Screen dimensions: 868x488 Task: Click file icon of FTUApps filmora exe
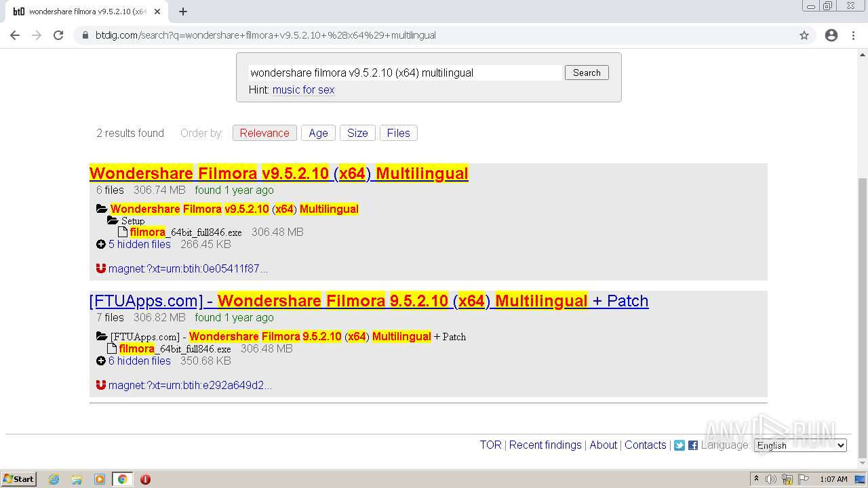tap(112, 348)
